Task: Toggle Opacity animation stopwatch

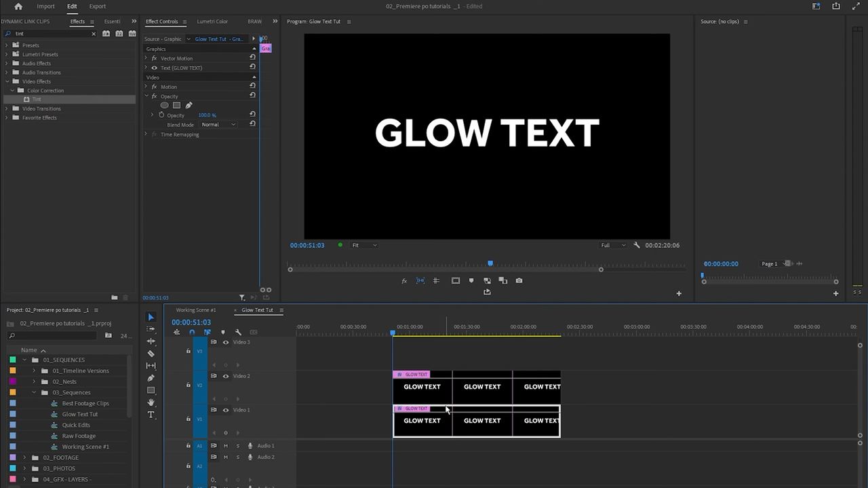Action: pyautogui.click(x=161, y=115)
